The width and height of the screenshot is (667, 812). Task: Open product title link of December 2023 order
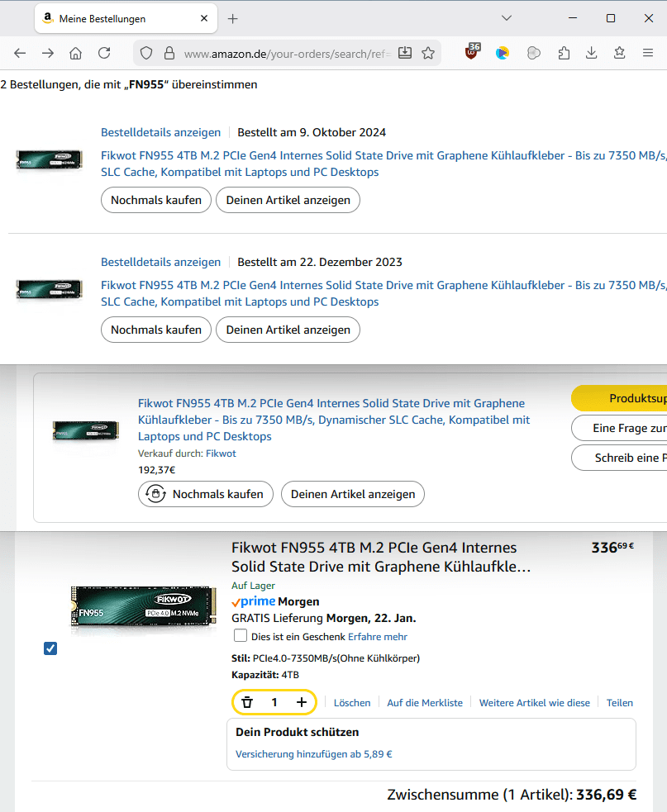384,293
